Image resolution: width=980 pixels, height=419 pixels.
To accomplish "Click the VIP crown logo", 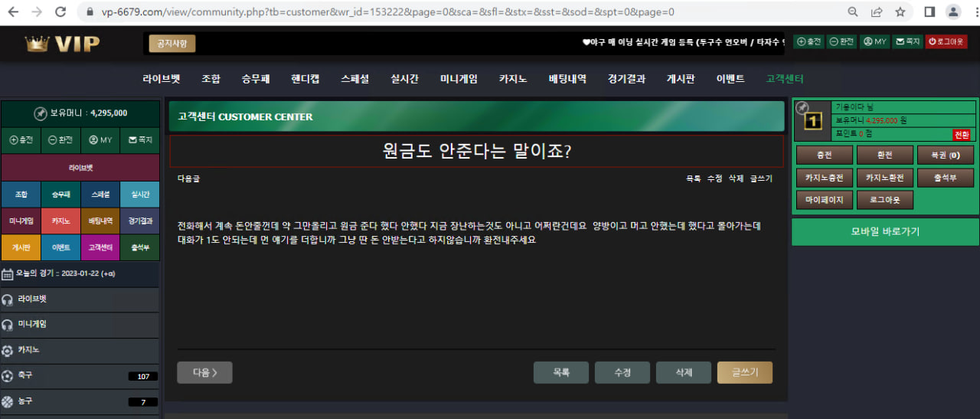I will [63, 44].
